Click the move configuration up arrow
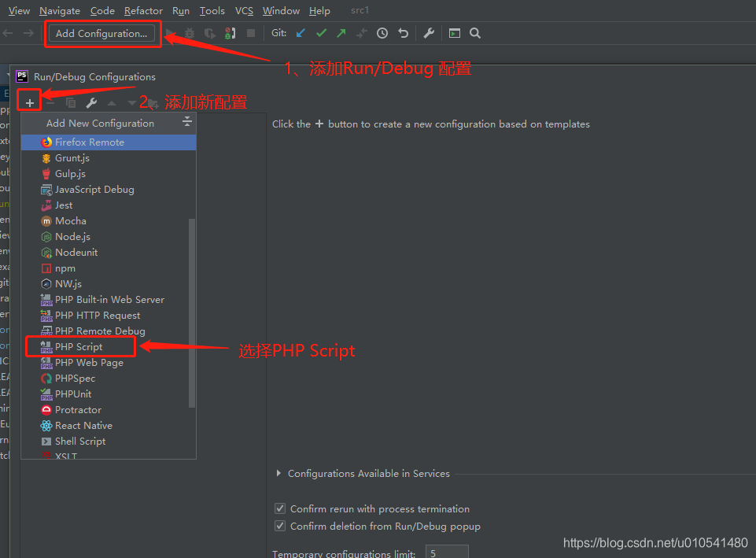 click(112, 103)
